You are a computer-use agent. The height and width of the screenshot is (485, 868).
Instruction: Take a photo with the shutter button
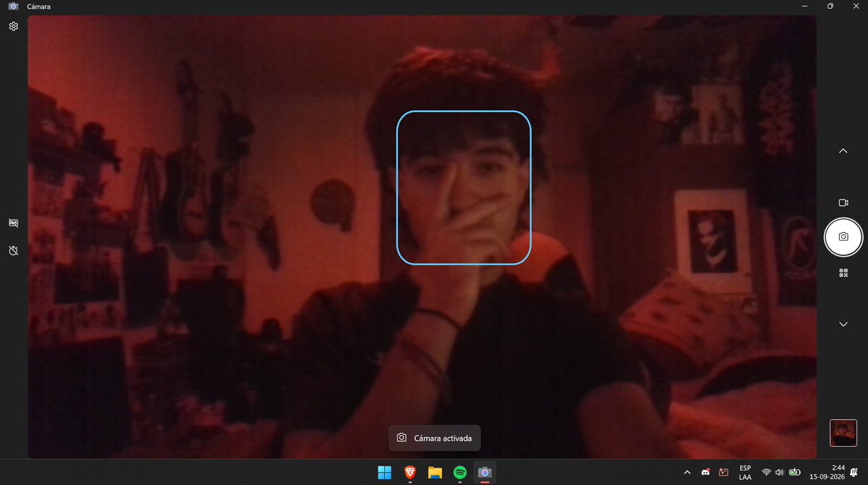pyautogui.click(x=843, y=236)
